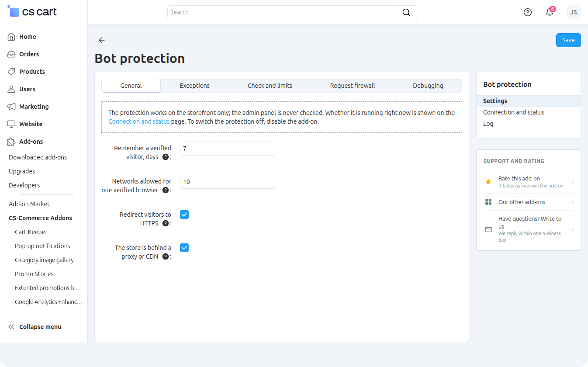Show help for Remember a verified visitor
Image resolution: width=588 pixels, height=367 pixels.
pos(166,157)
